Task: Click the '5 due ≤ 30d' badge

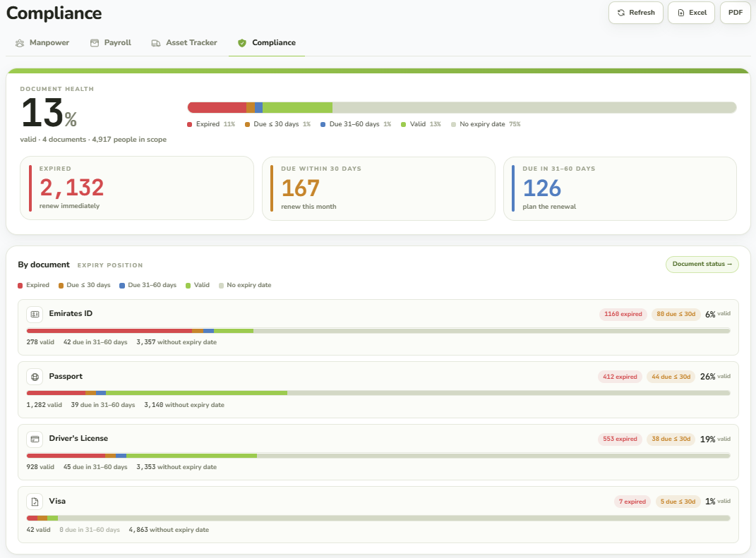Action: pyautogui.click(x=678, y=502)
